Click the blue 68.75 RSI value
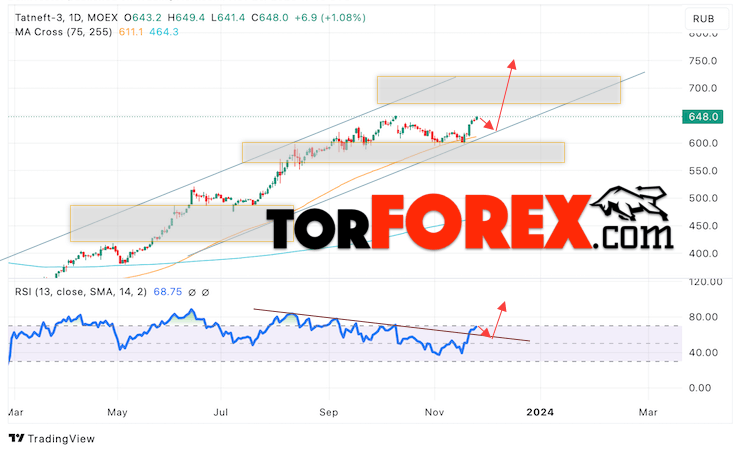The width and height of the screenshot is (741, 453). click(x=168, y=292)
